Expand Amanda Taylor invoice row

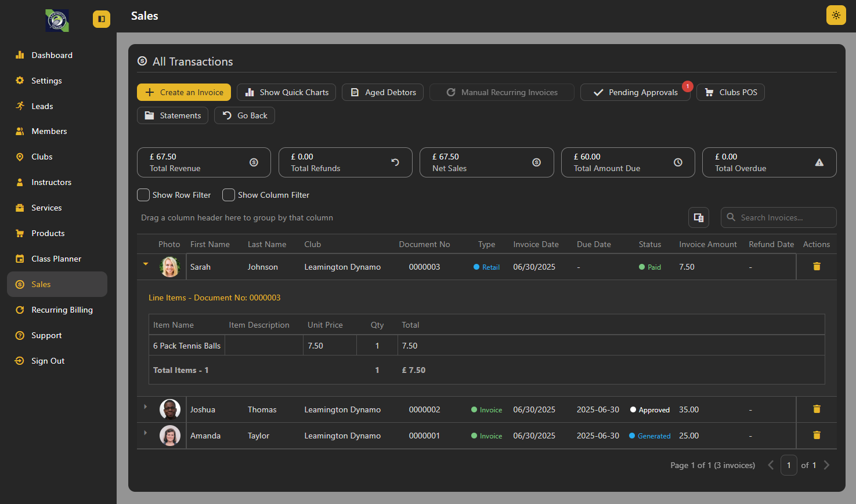click(x=146, y=433)
